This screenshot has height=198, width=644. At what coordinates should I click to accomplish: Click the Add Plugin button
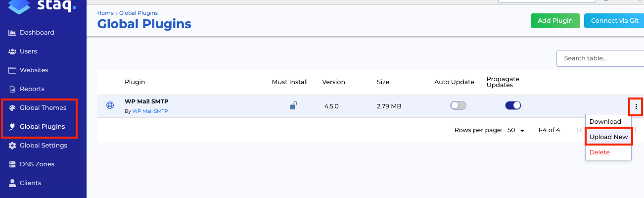click(555, 21)
